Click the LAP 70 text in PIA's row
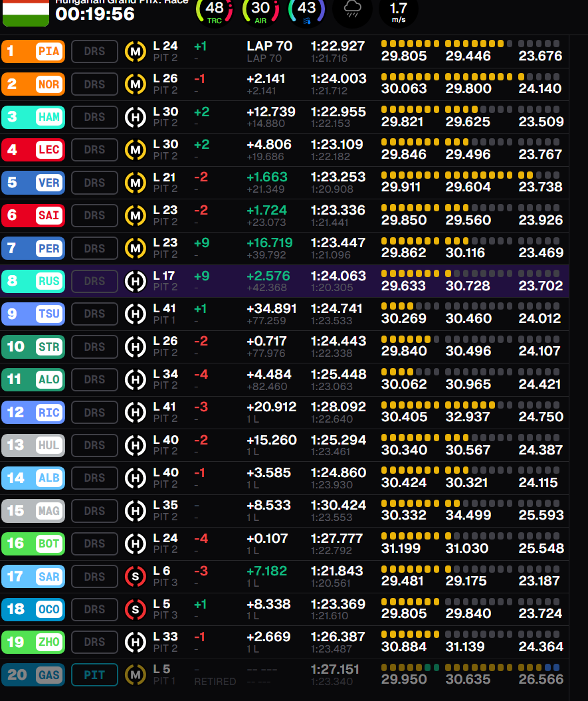 [269, 46]
